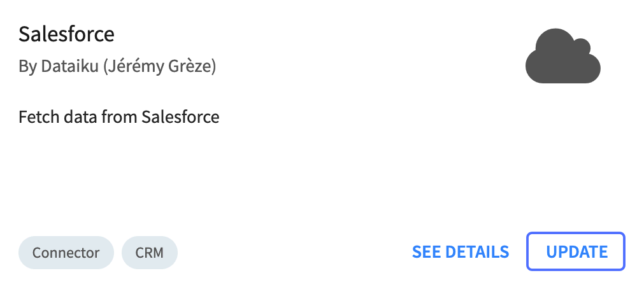This screenshot has height=287, width=644.
Task: Click the Salesforce cloud icon
Action: click(x=562, y=57)
